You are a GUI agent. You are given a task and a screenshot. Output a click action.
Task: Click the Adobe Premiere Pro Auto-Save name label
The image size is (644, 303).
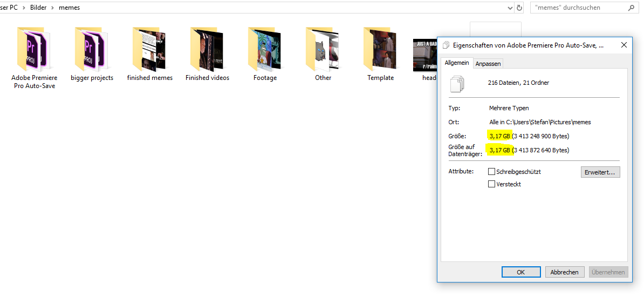[34, 82]
